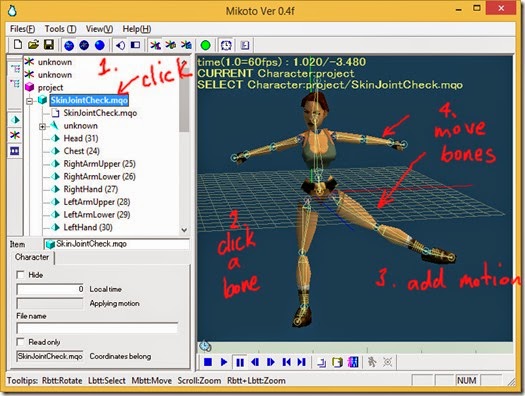The height and width of the screenshot is (396, 525).
Task: Click the tree vertical scrollbar thumb
Action: (184, 99)
